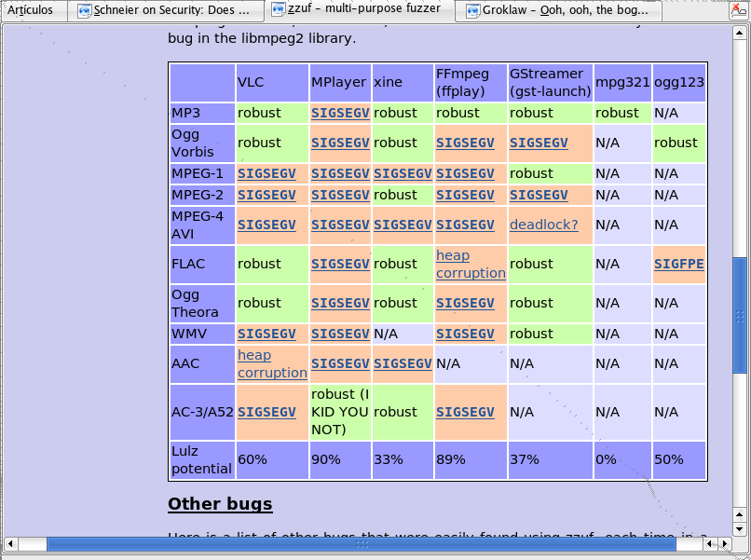Open the Ogg Vorbis FFmpeg SIGSEGV link

(465, 143)
